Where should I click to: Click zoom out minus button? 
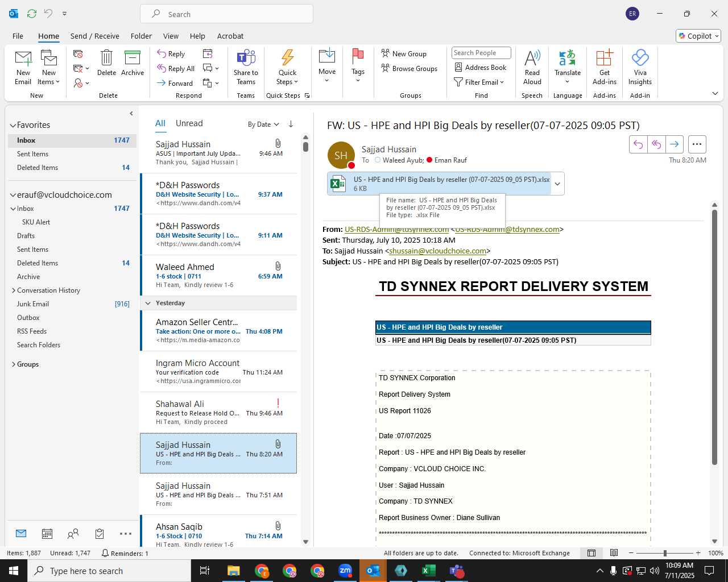(x=631, y=553)
